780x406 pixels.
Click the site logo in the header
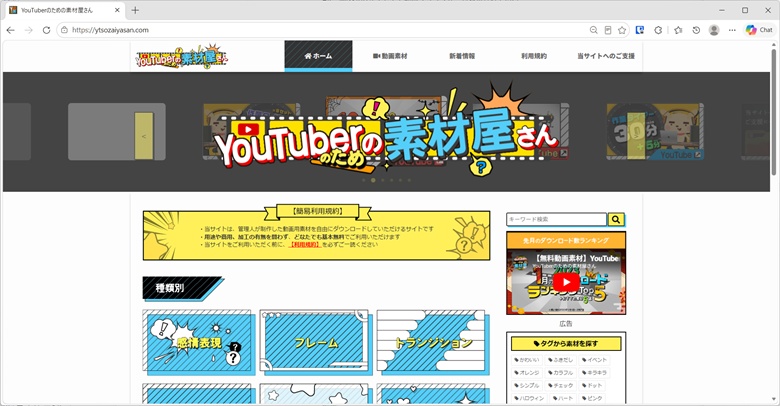[x=182, y=57]
